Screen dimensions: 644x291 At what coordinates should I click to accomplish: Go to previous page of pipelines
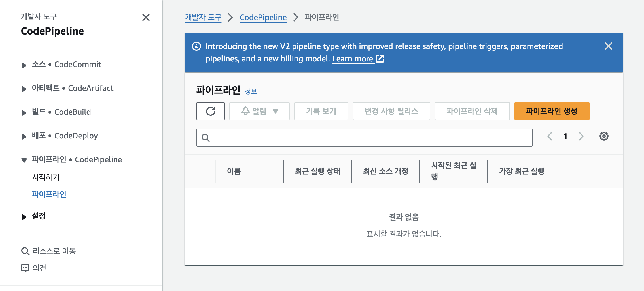pyautogui.click(x=550, y=136)
